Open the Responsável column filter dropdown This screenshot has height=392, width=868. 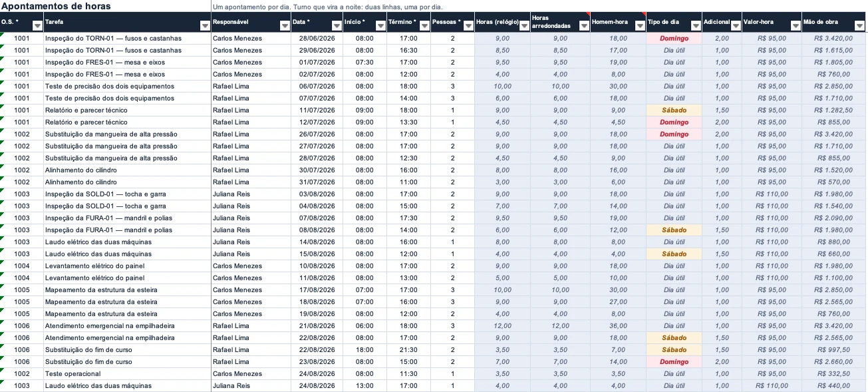[x=285, y=25]
